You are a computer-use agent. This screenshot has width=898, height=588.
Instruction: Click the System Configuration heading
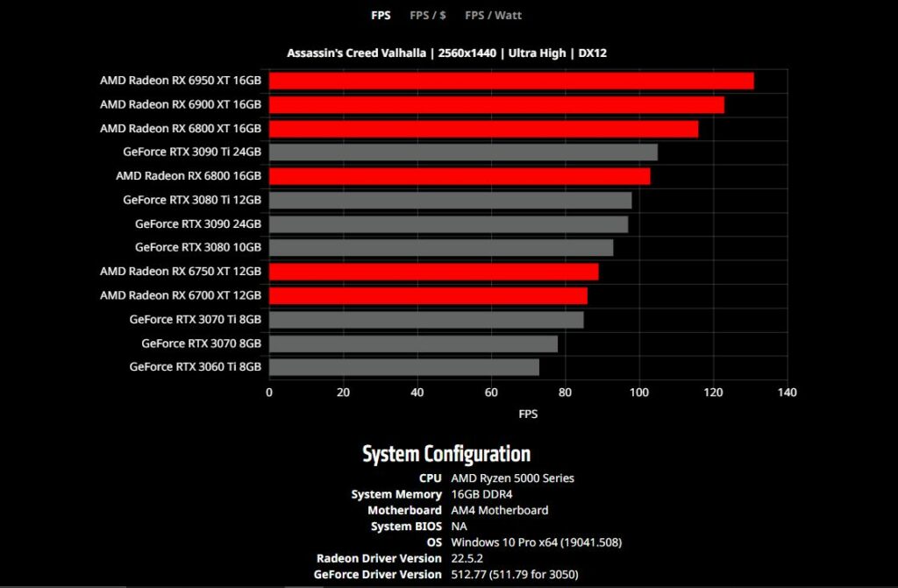pyautogui.click(x=446, y=454)
